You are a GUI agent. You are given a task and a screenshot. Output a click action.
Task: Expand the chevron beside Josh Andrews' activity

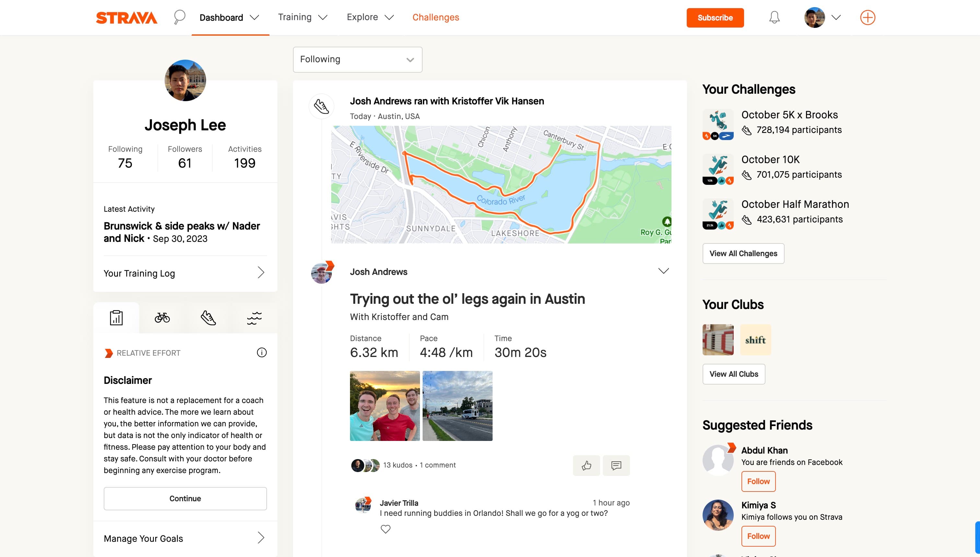[663, 271]
